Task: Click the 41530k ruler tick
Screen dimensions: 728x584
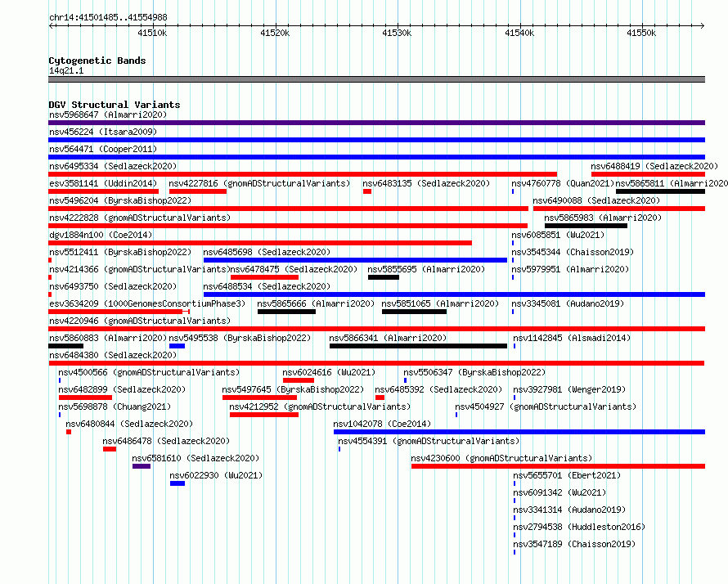Action: click(398, 33)
